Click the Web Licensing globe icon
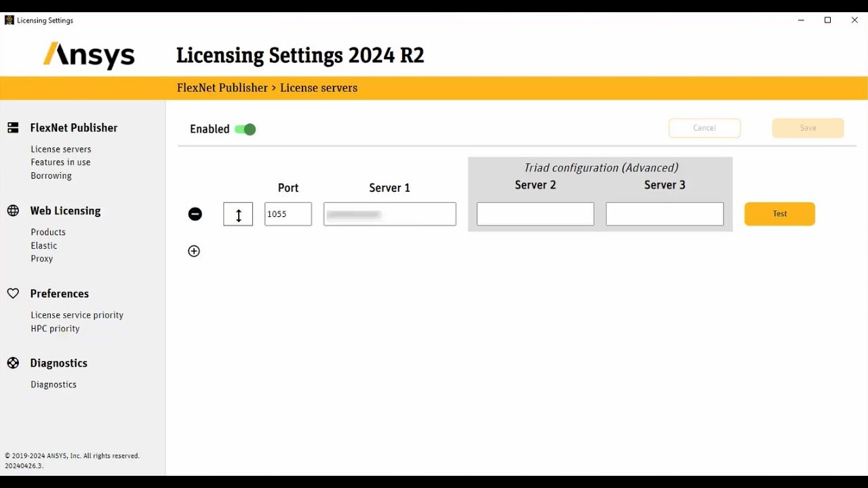 click(x=13, y=211)
